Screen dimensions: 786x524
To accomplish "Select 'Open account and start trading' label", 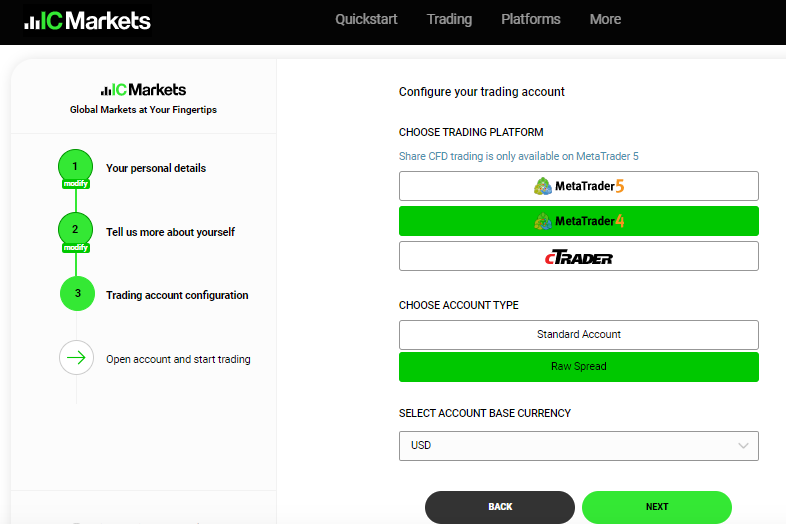I will click(178, 360).
